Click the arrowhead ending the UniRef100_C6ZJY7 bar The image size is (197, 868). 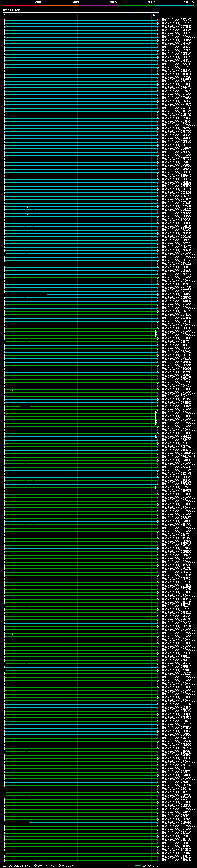tap(157, 20)
